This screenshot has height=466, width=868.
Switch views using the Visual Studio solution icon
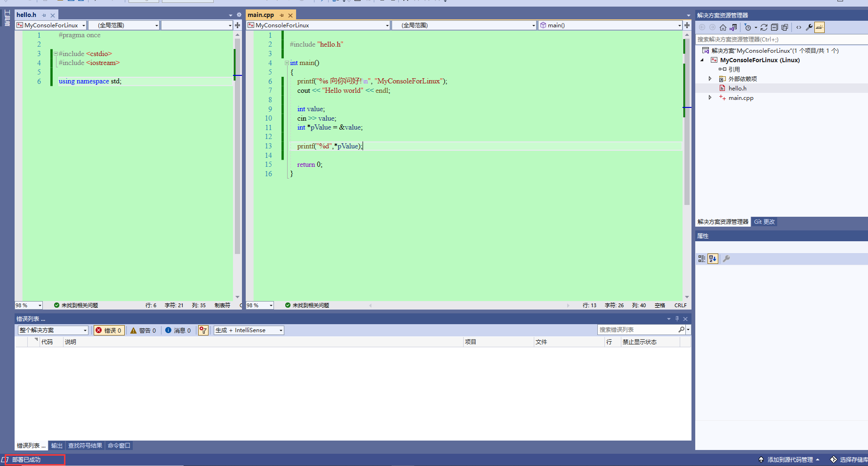click(733, 27)
